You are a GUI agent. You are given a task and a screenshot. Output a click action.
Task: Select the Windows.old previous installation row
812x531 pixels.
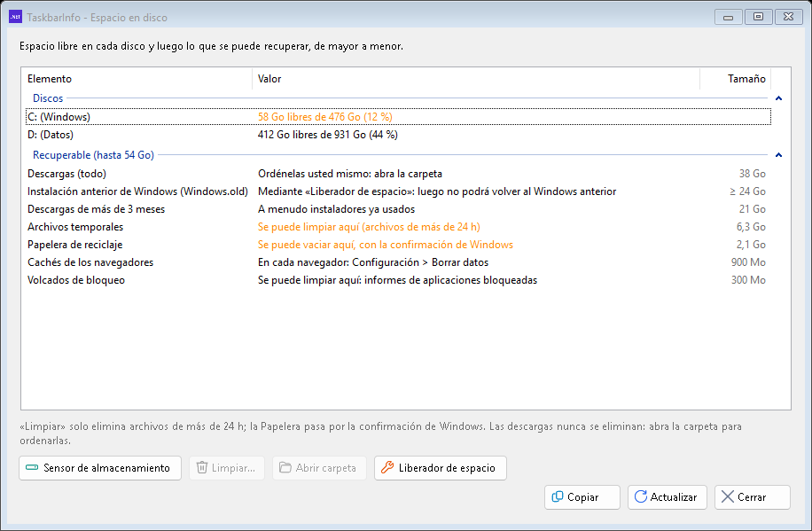[398, 191]
